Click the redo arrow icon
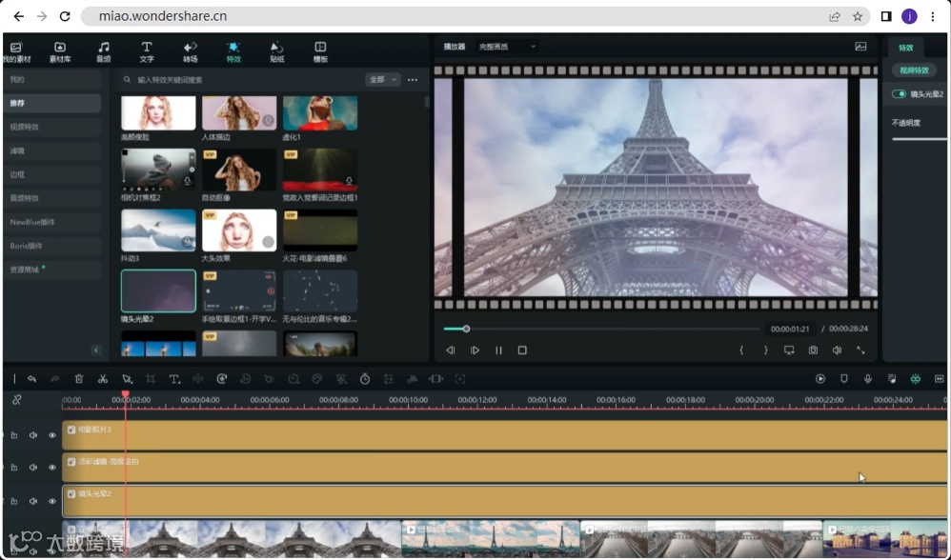Viewport: 951px width, 560px height. tap(55, 379)
